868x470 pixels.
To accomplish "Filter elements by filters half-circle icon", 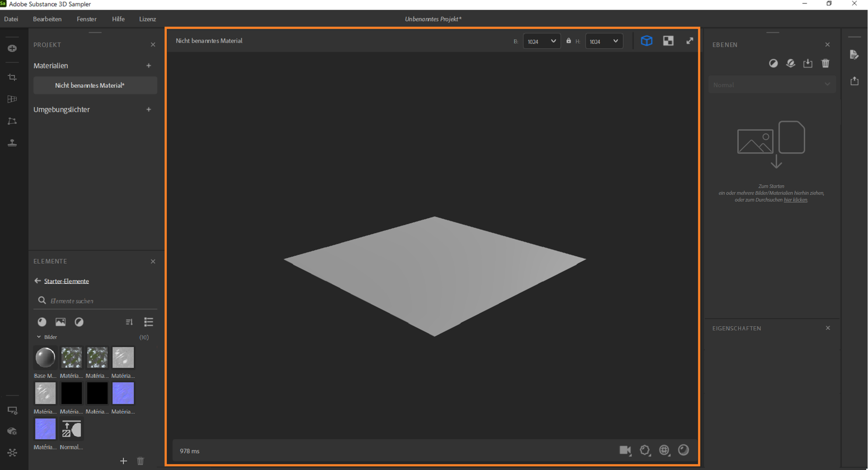I will coord(79,322).
